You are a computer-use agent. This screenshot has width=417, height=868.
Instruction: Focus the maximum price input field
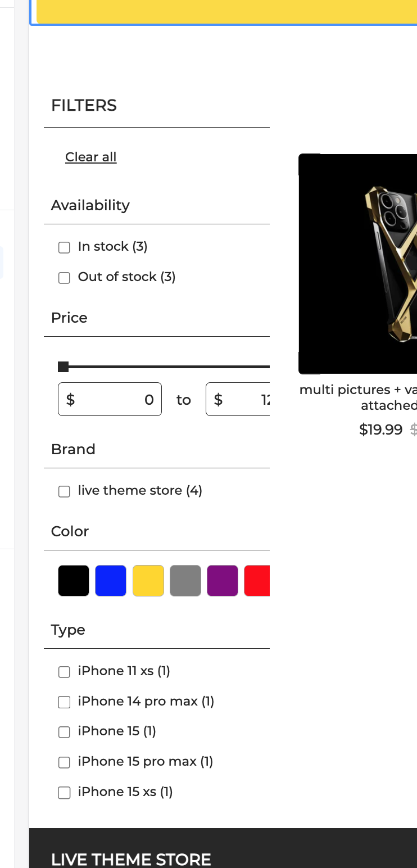coord(238,399)
